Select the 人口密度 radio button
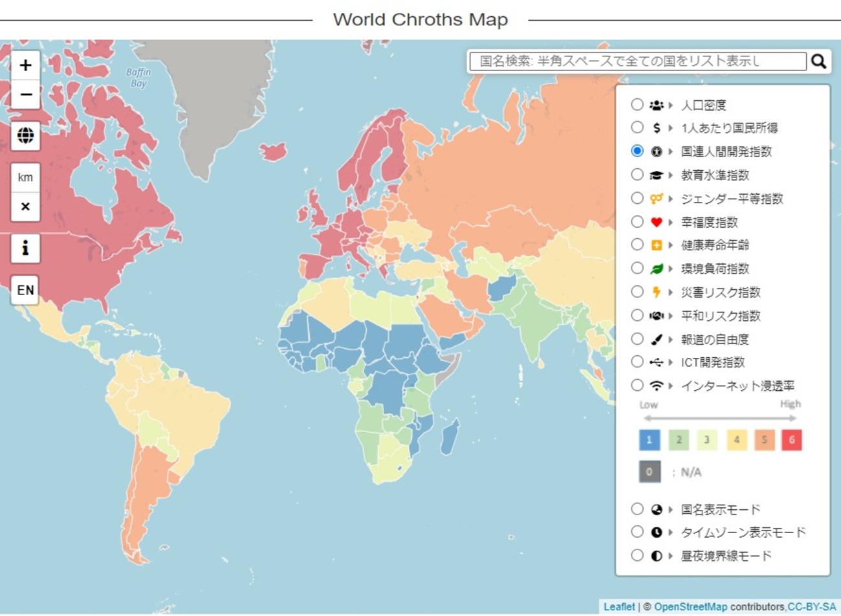 pyautogui.click(x=637, y=104)
